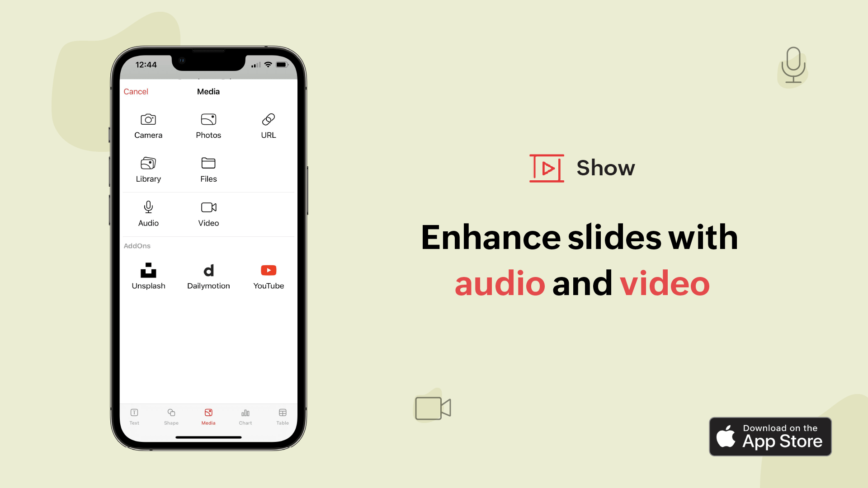
Task: Select the URL media option
Action: [268, 125]
